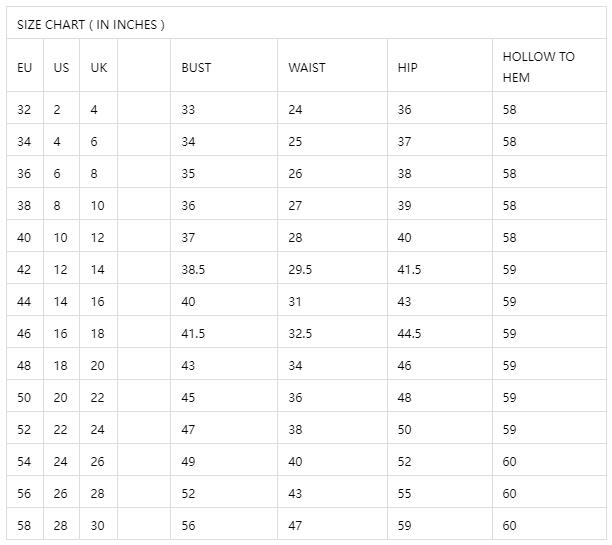Click UK size 30 cell

98,525
